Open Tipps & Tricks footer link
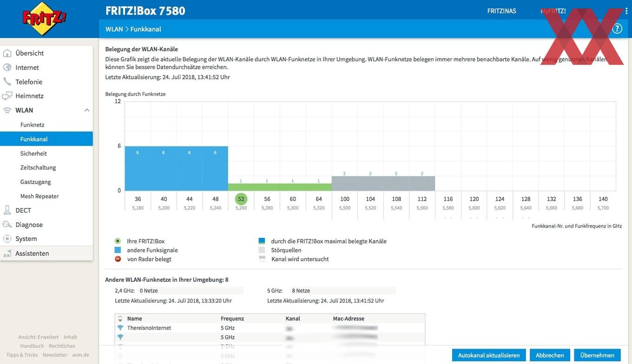Image resolution: width=632 pixels, height=364 pixels. 22,355
